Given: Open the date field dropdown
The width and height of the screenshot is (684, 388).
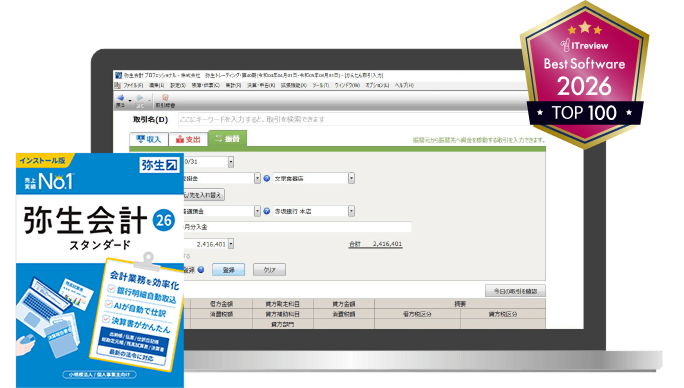Looking at the screenshot, I should [231, 162].
